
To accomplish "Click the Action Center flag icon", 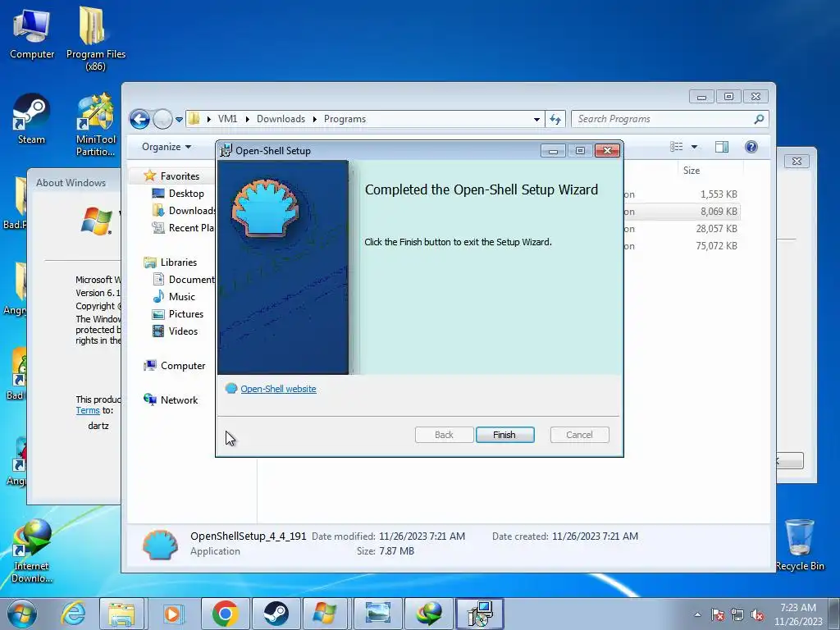I will pyautogui.click(x=718, y=614).
